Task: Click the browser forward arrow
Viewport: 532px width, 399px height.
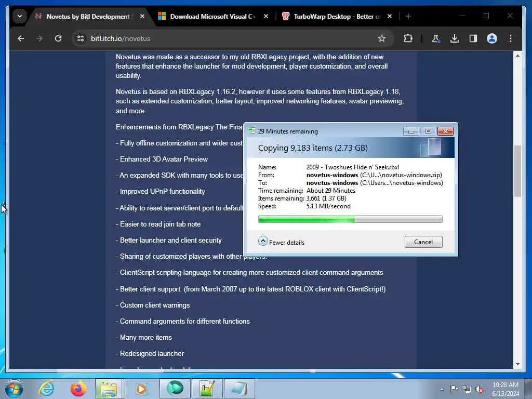Action: point(39,38)
